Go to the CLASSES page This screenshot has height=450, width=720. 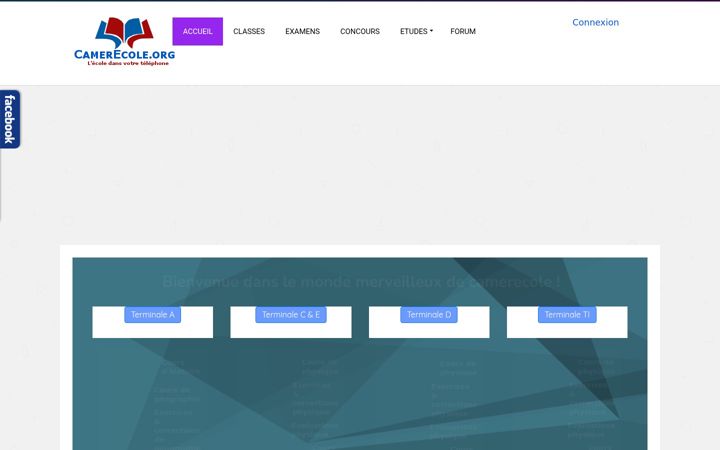click(x=249, y=31)
